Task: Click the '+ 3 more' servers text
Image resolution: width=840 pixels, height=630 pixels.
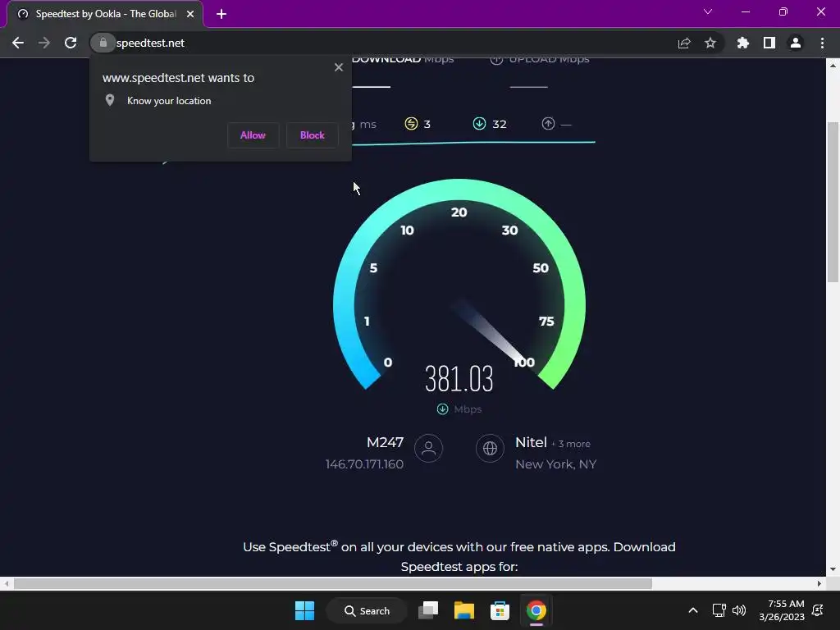Action: pyautogui.click(x=571, y=444)
